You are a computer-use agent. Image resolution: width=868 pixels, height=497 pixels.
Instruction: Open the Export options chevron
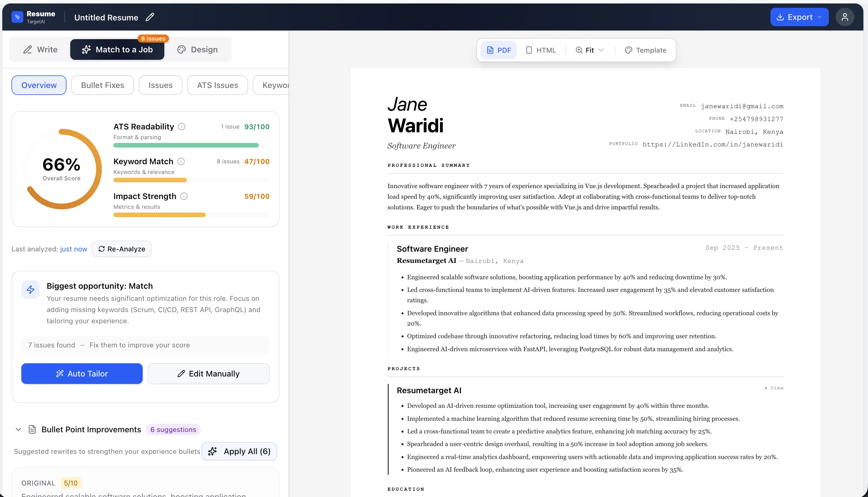tap(821, 17)
